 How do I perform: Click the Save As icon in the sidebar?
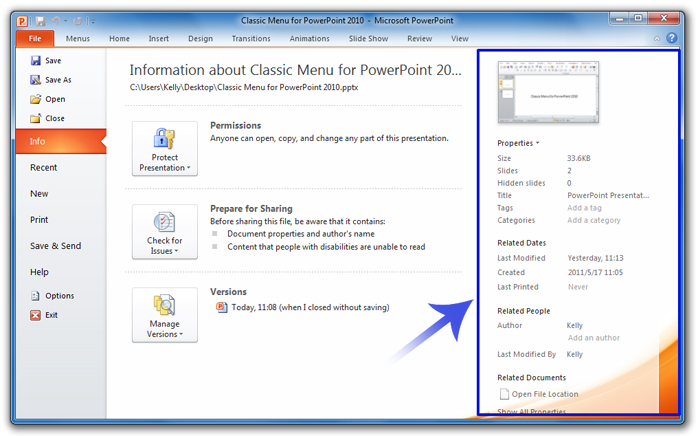click(x=36, y=80)
